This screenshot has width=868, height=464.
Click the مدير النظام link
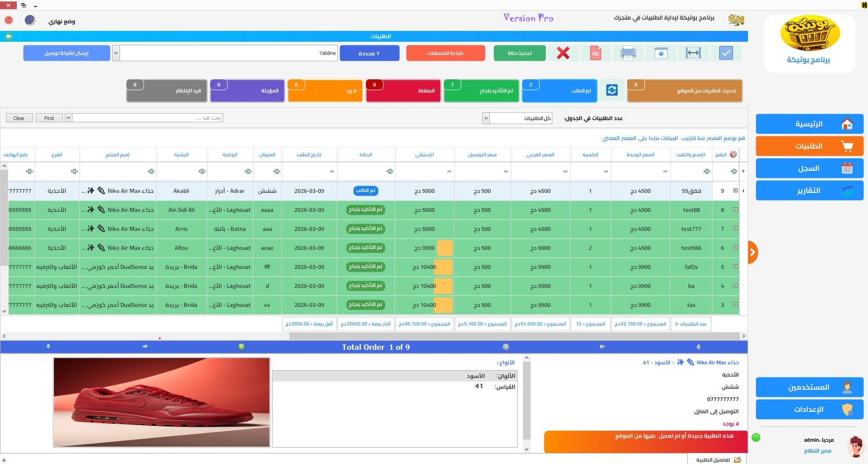click(x=818, y=451)
